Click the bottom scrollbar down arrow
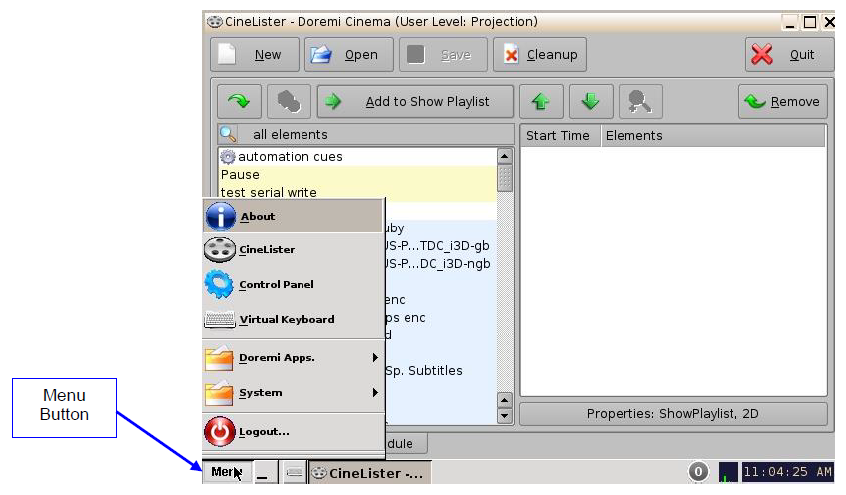Screen dimensions: 846x495 click(x=504, y=416)
